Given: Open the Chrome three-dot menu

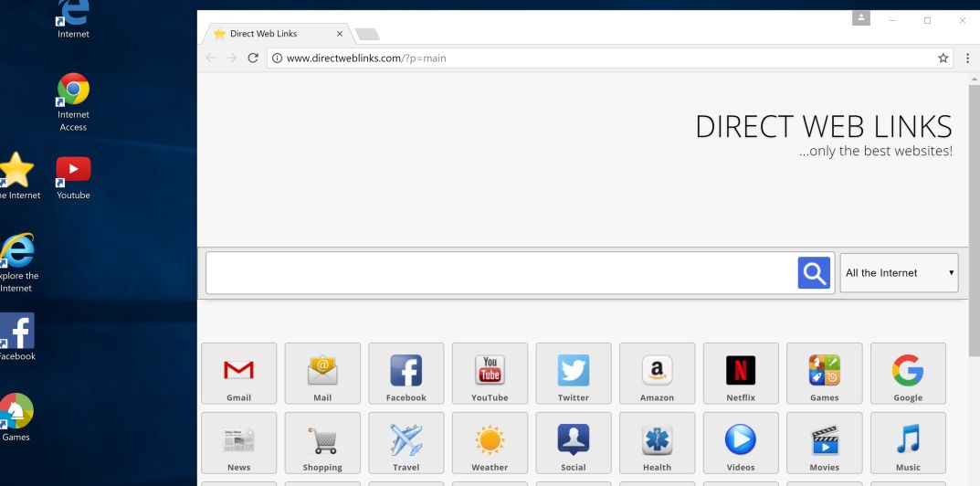Looking at the screenshot, I should tap(968, 58).
